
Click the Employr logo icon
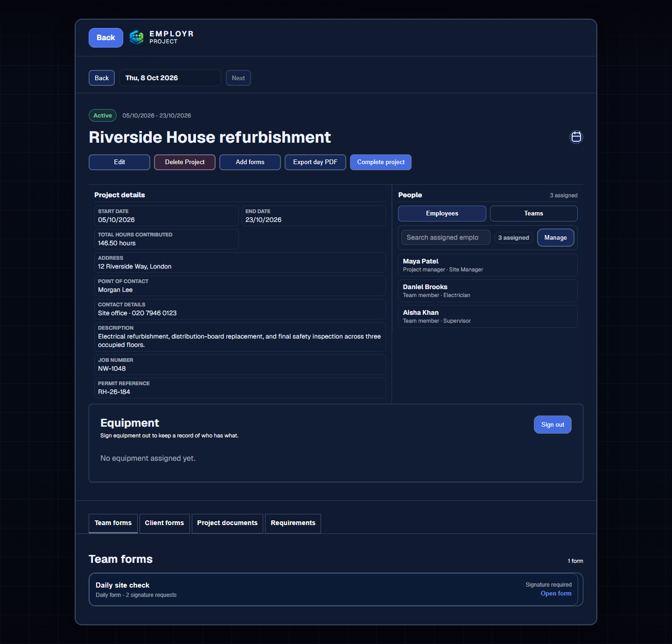click(136, 37)
